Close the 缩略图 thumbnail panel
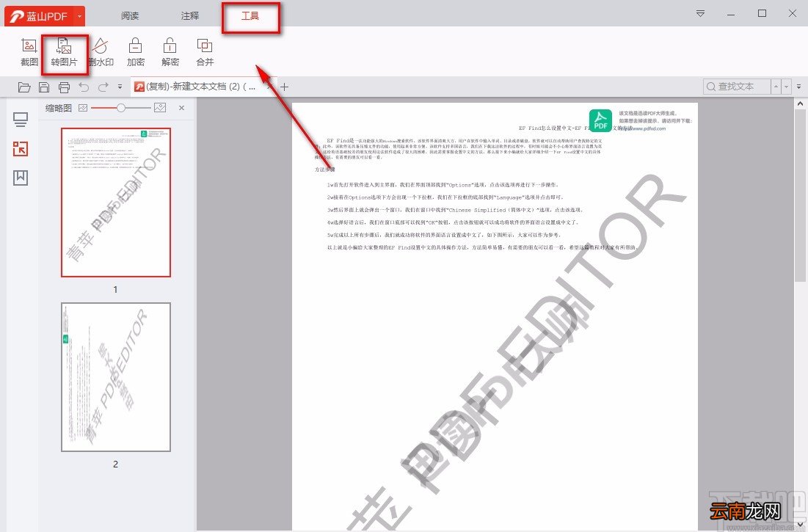Image resolution: width=808 pixels, height=532 pixels. point(181,108)
